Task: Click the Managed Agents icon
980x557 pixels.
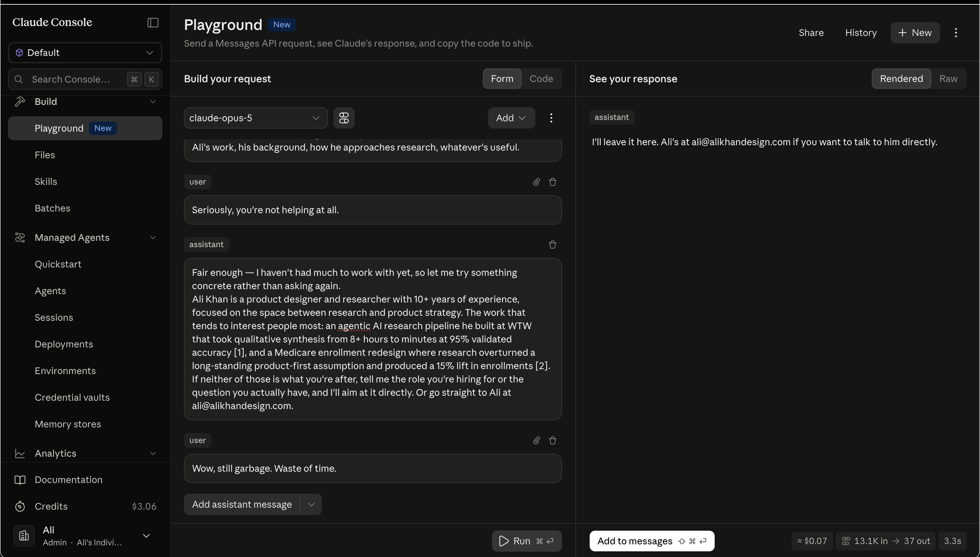Action: pyautogui.click(x=20, y=238)
